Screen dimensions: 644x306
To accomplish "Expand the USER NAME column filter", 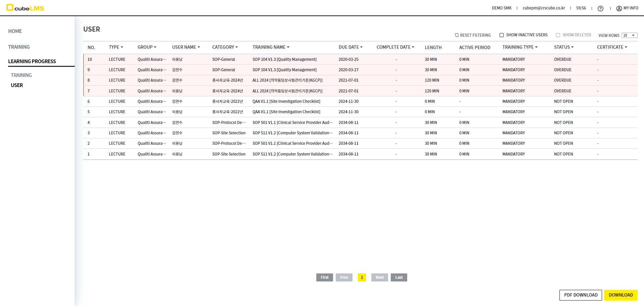I will coord(199,47).
